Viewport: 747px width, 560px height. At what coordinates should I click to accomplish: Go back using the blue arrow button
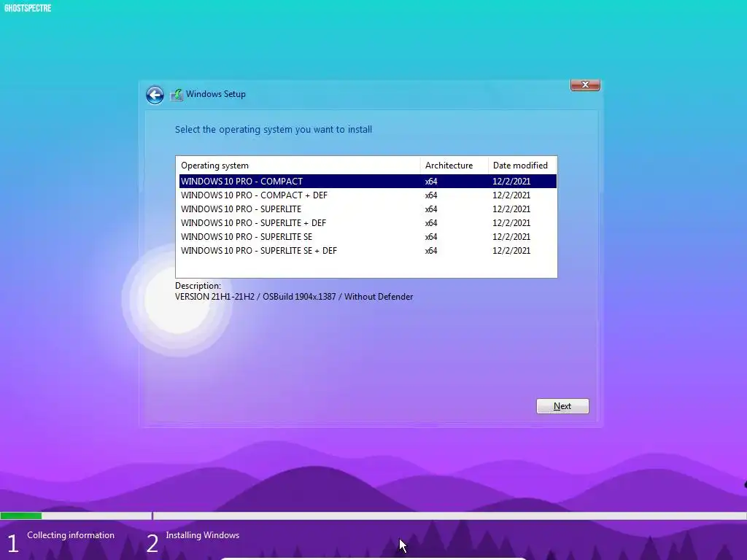[155, 95]
